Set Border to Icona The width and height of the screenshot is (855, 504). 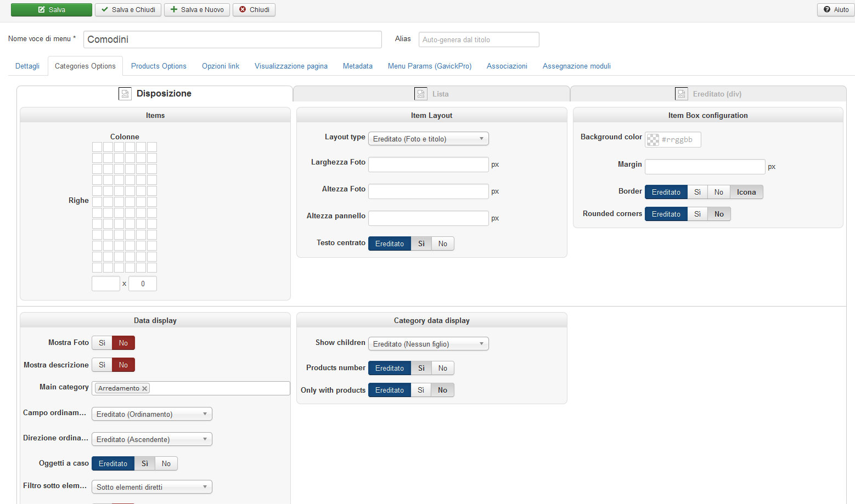[746, 192]
